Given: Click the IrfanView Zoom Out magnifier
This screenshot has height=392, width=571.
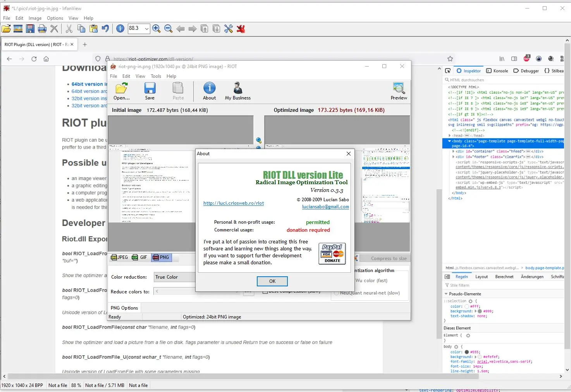Looking at the screenshot, I should tap(169, 29).
